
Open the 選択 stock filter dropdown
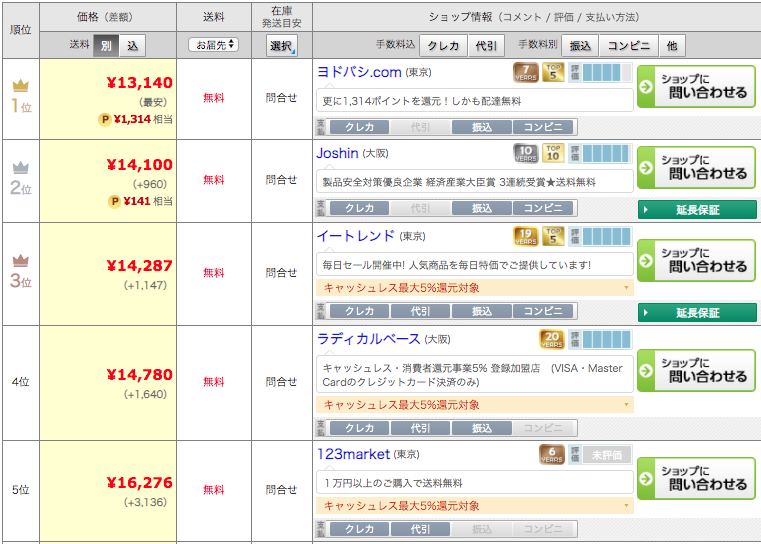tap(281, 46)
